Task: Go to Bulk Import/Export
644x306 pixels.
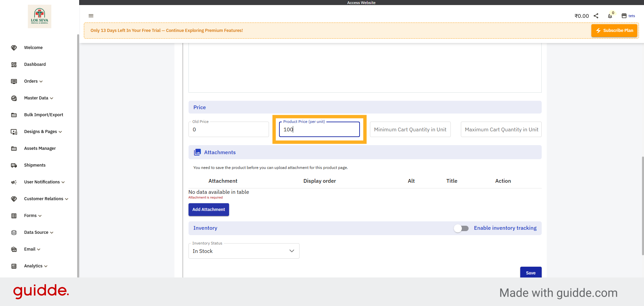Action: click(x=44, y=115)
